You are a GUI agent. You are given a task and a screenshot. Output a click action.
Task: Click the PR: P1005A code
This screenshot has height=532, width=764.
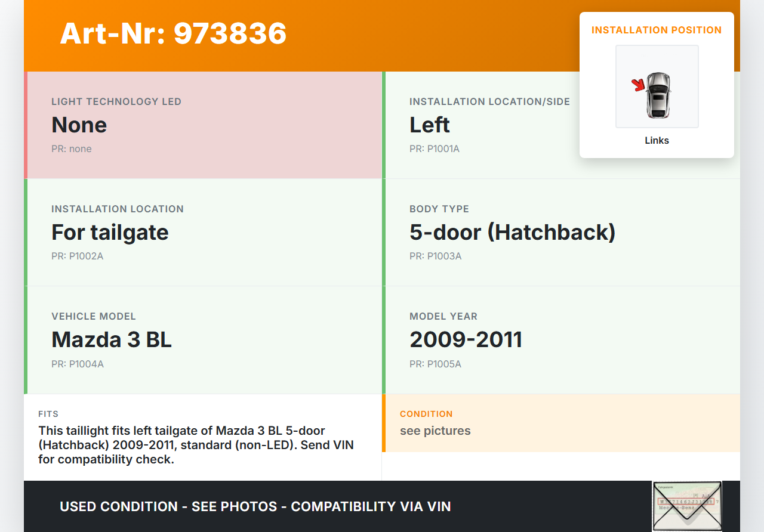(x=435, y=364)
